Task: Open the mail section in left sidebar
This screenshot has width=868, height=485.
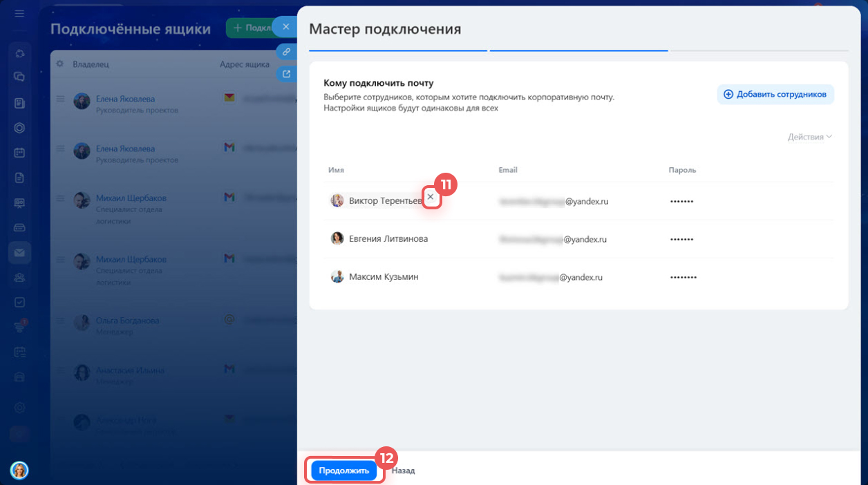Action: [x=19, y=253]
